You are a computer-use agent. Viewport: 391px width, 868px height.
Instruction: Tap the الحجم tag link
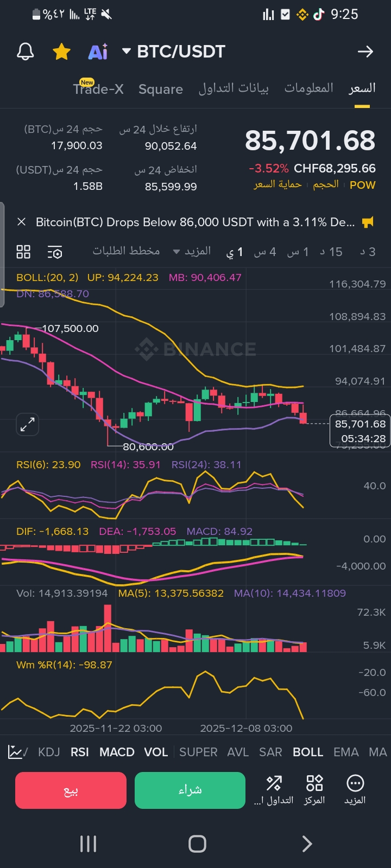[x=326, y=184]
